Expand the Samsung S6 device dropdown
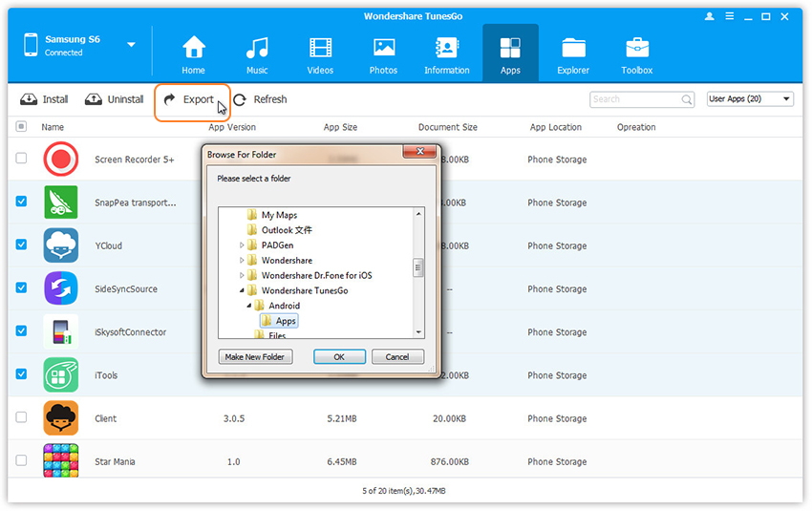 pos(131,45)
